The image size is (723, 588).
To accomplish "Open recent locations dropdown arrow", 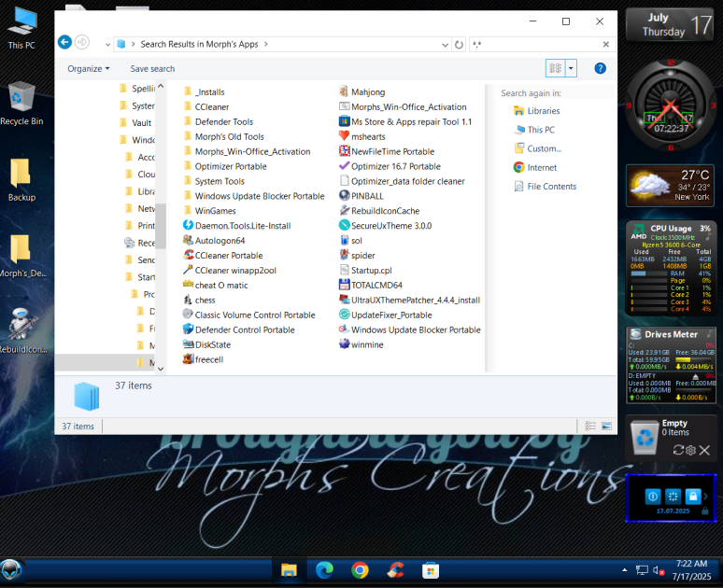I will (107, 45).
